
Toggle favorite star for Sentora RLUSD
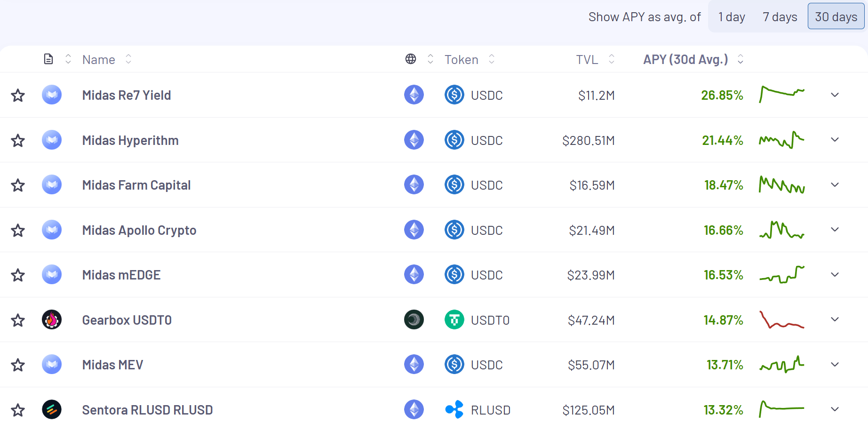[x=18, y=410]
